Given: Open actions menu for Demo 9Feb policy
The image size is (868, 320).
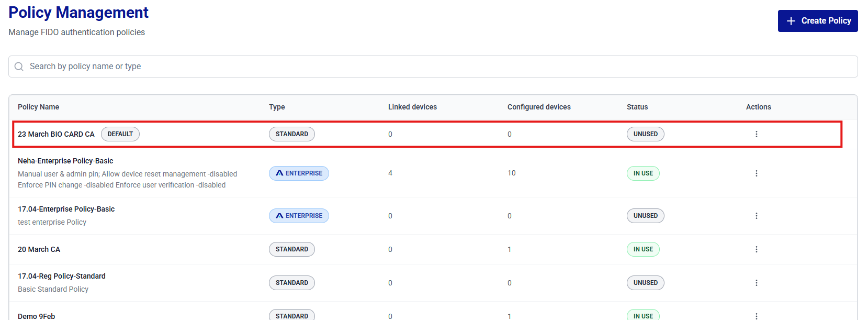Looking at the screenshot, I should point(756,316).
